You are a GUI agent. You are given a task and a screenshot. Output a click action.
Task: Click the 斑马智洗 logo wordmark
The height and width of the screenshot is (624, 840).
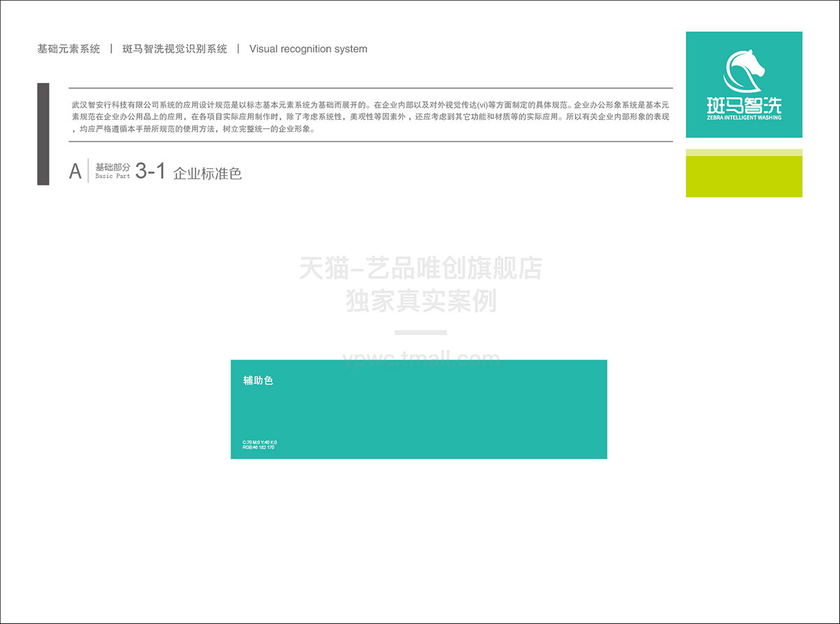click(744, 105)
